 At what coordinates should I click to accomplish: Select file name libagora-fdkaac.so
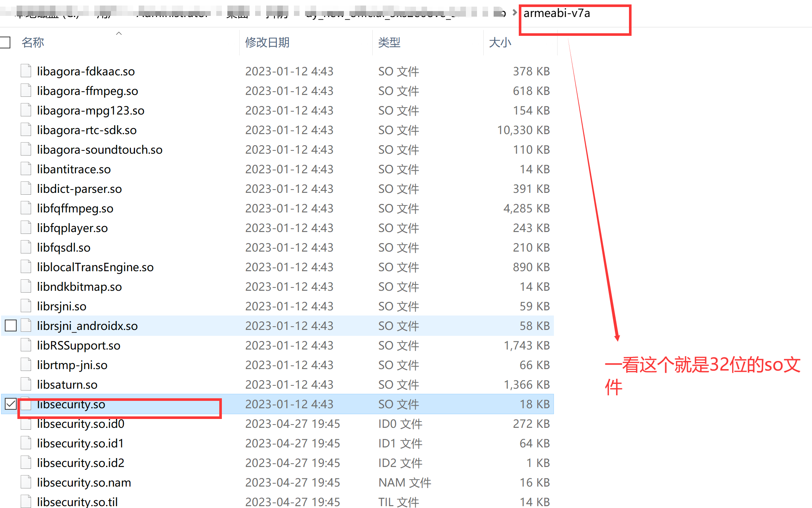pos(86,71)
